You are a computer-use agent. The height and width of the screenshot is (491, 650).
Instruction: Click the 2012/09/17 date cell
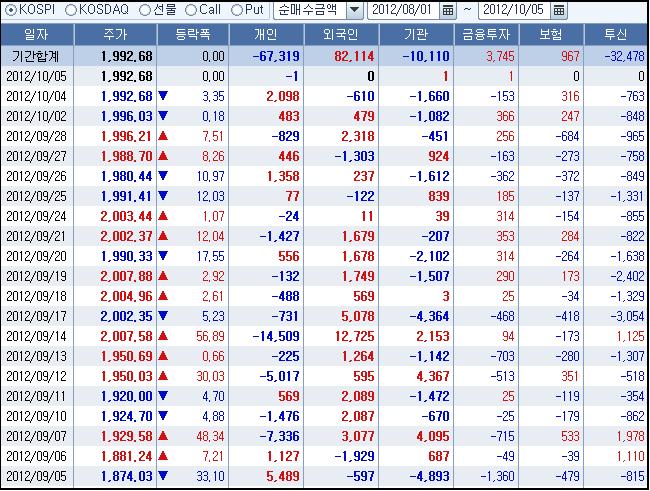coord(36,316)
